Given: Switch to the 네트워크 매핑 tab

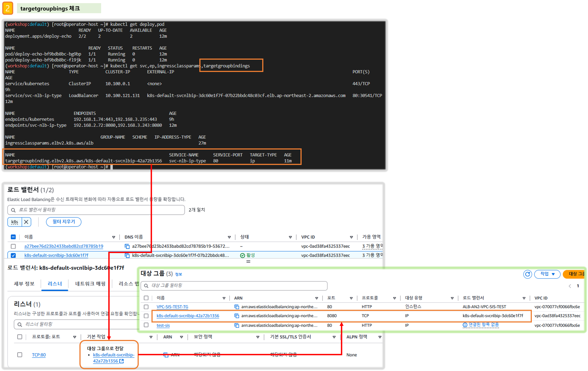Looking at the screenshot, I should pos(90,284).
